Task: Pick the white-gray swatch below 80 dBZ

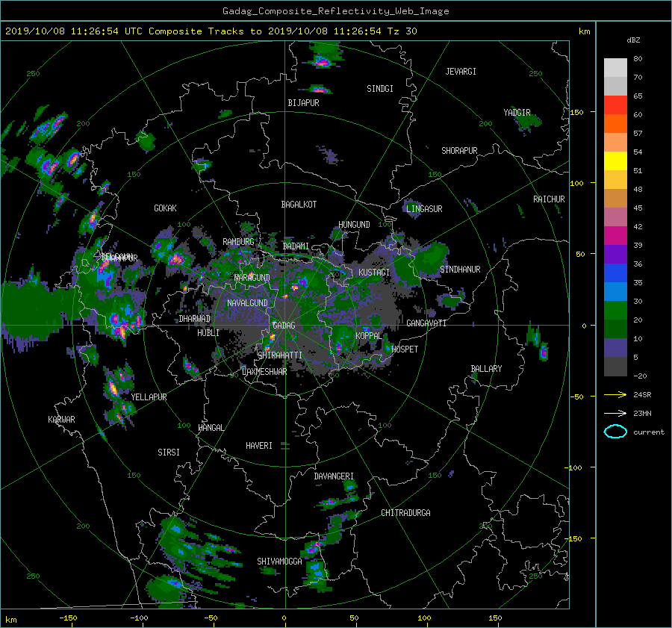Action: click(x=615, y=67)
